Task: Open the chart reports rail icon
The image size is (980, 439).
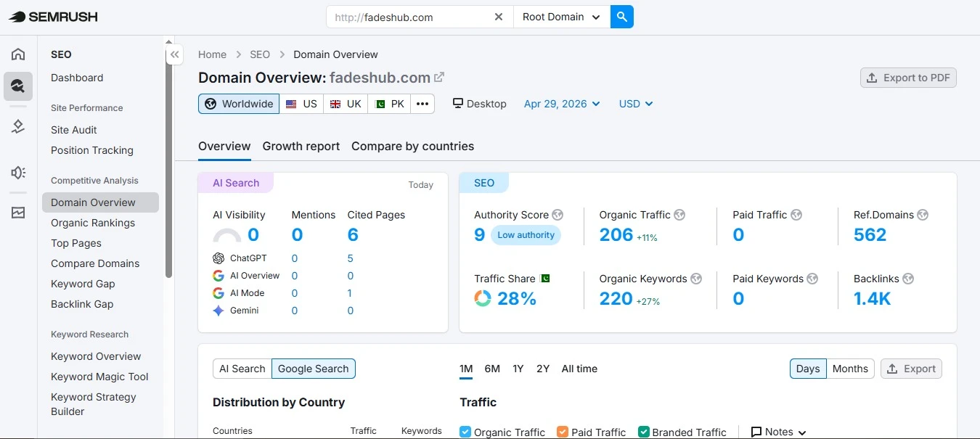Action: [x=18, y=213]
